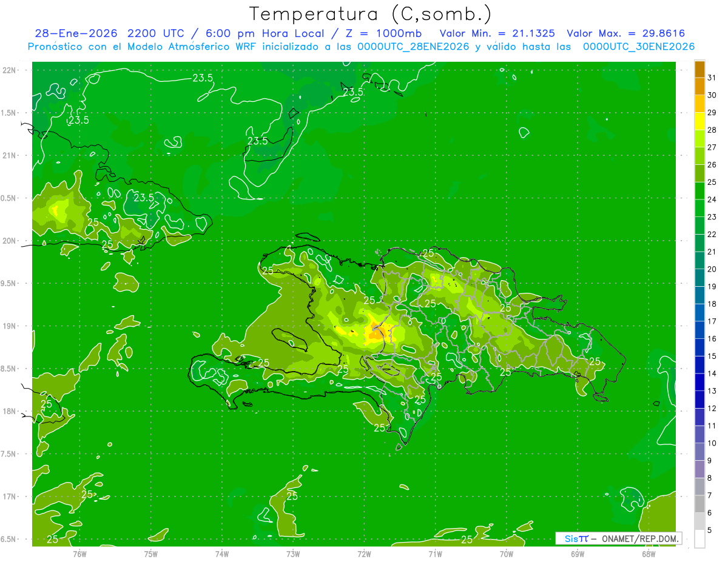Click the '70W' longitude axis label
The image size is (728, 562).
click(x=506, y=554)
